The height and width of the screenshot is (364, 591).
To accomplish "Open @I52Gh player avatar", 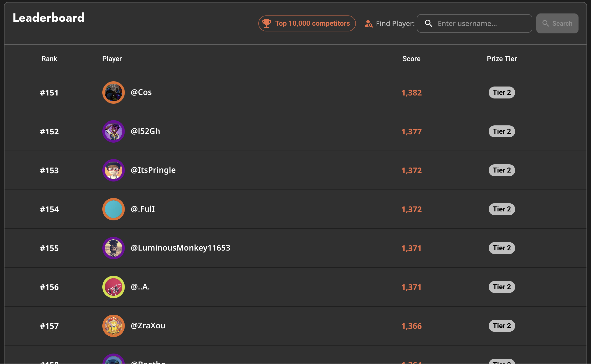I will 114,131.
